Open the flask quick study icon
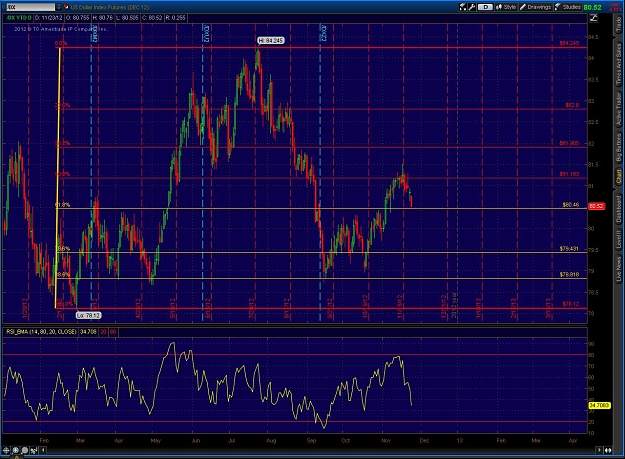Image resolution: width=625 pixels, height=459 pixels. [462, 7]
